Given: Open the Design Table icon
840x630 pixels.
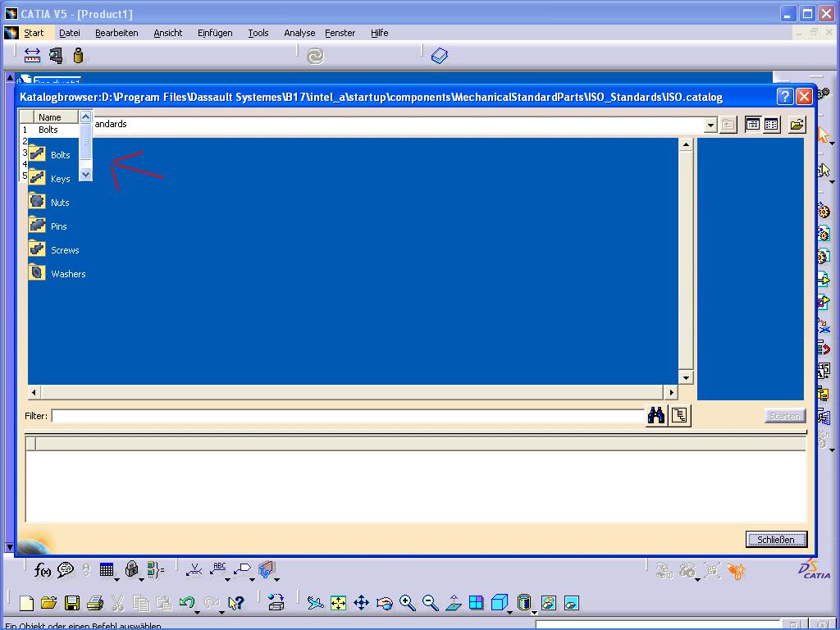Looking at the screenshot, I should 107,570.
